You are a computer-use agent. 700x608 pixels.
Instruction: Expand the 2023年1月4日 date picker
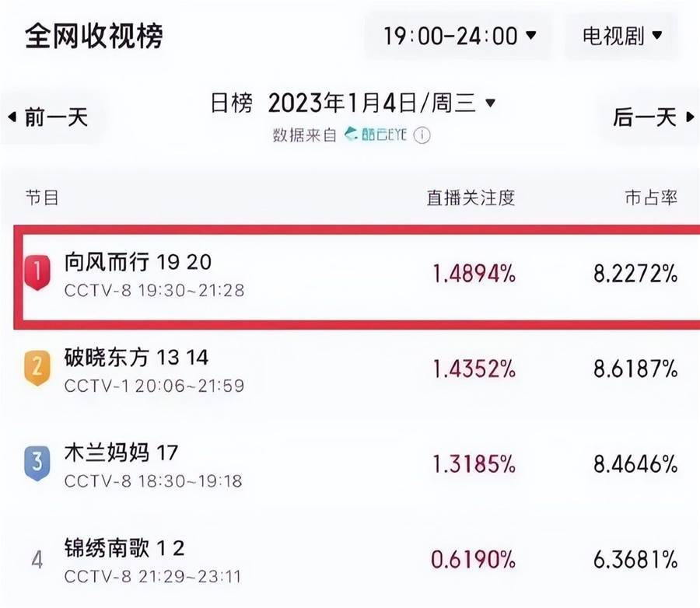[382, 103]
